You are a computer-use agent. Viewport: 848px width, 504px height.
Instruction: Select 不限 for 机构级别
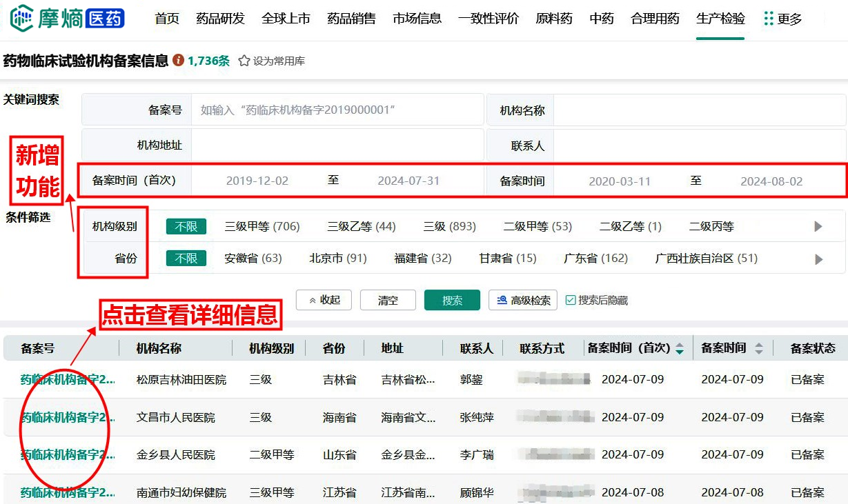(186, 226)
